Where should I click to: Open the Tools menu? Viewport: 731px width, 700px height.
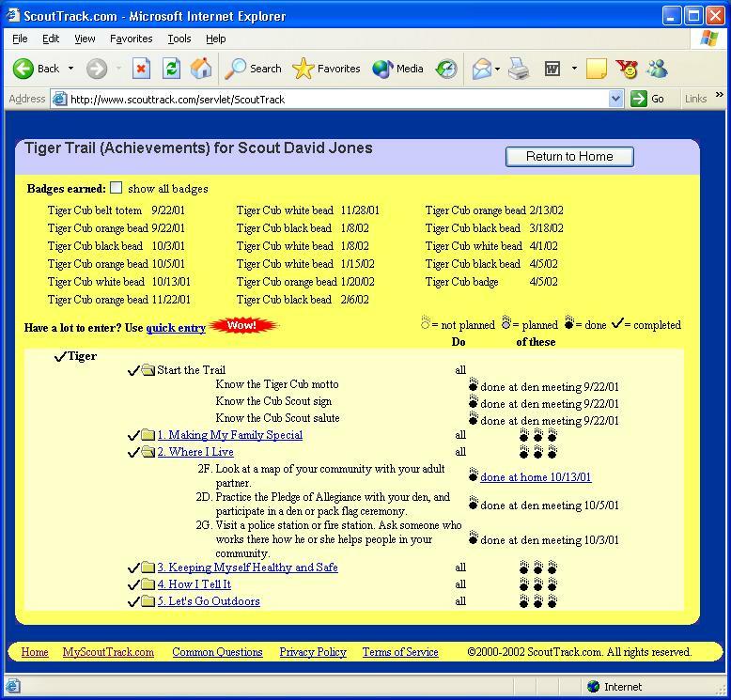point(179,39)
